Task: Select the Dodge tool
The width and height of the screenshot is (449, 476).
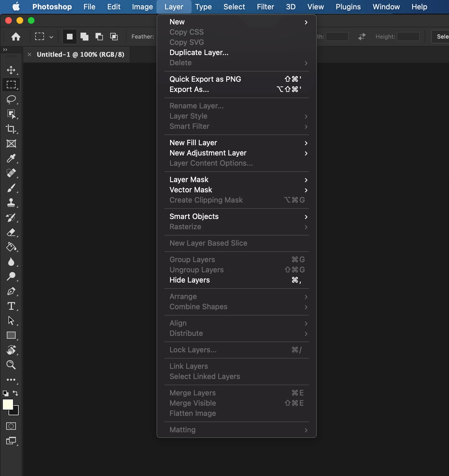Action: pyautogui.click(x=11, y=277)
